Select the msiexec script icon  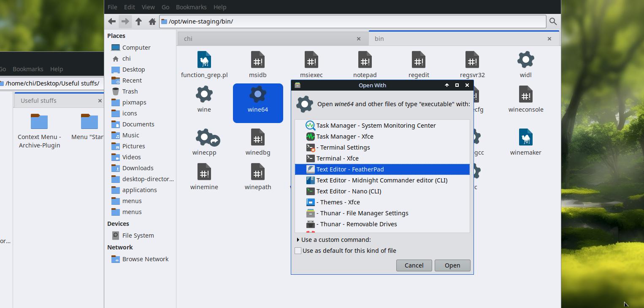pos(311,60)
